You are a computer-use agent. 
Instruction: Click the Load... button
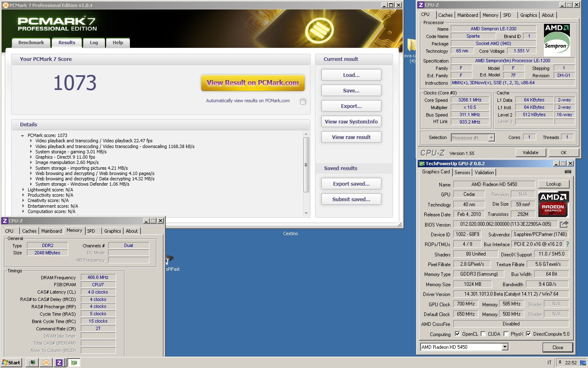351,75
